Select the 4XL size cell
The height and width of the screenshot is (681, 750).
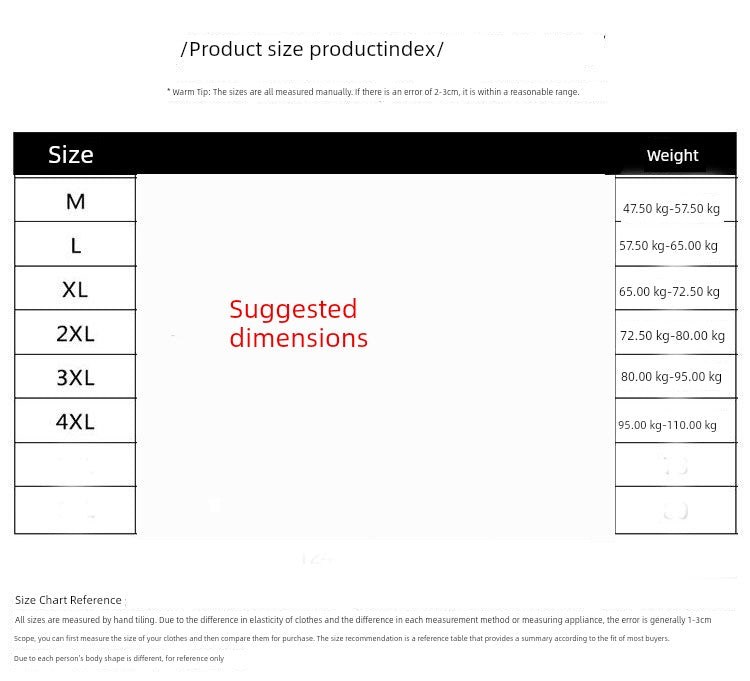tap(75, 422)
